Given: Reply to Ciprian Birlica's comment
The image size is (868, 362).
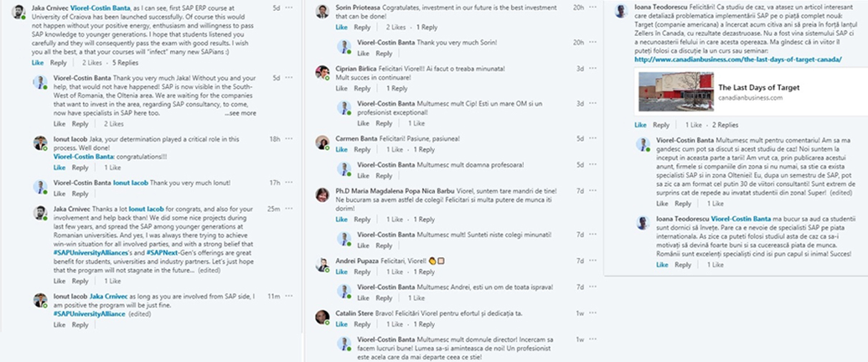Looking at the screenshot, I should click(x=362, y=89).
